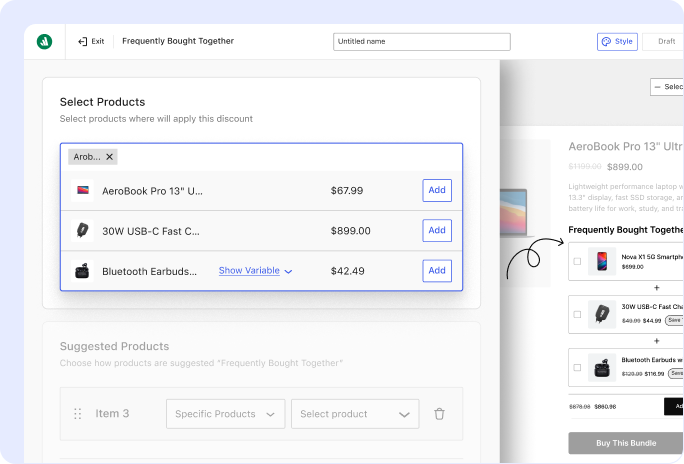Viewport: 684px width, 464px height.
Task: Check the 30W USB-C Fast Charger preview checkbox
Action: pos(577,314)
